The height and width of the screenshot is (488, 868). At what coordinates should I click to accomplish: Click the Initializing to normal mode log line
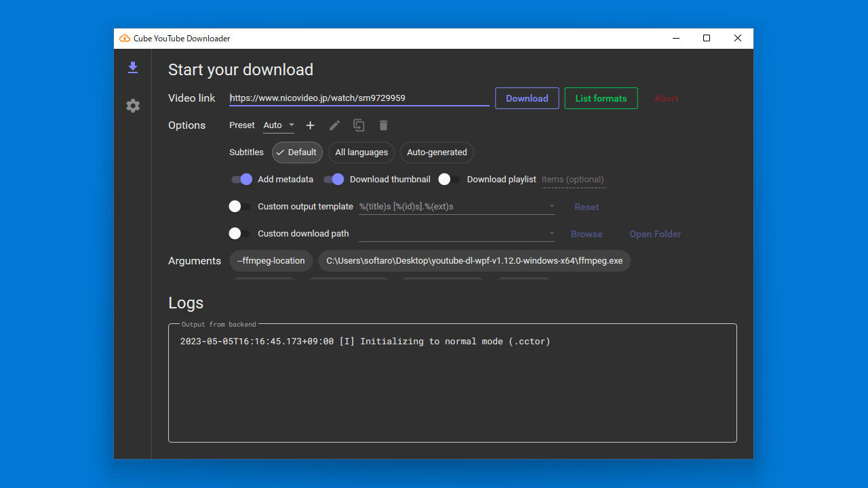click(366, 342)
